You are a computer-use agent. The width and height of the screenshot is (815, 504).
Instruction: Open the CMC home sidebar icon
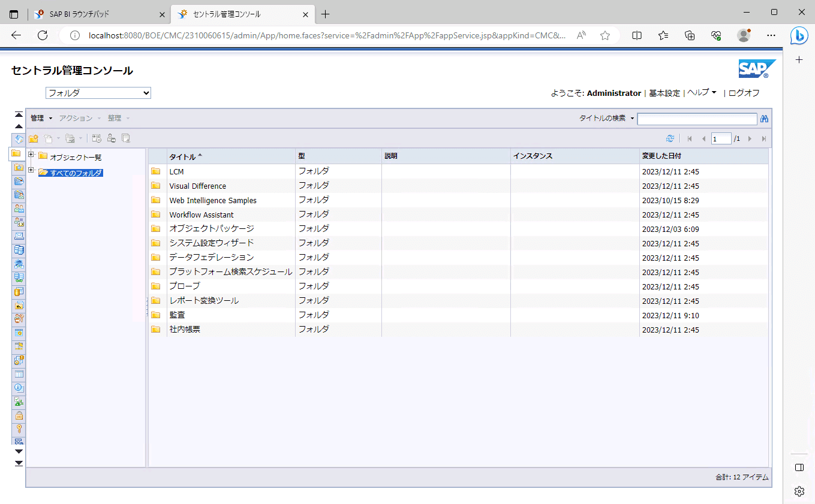pos(19,139)
